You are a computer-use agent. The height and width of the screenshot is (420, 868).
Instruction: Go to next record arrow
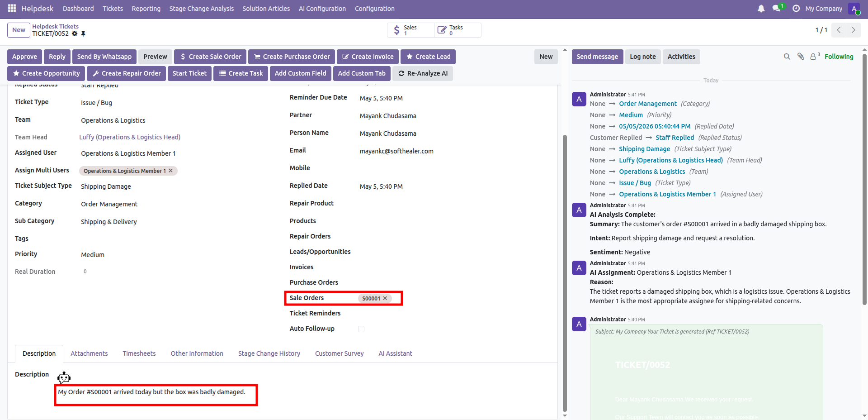(853, 30)
